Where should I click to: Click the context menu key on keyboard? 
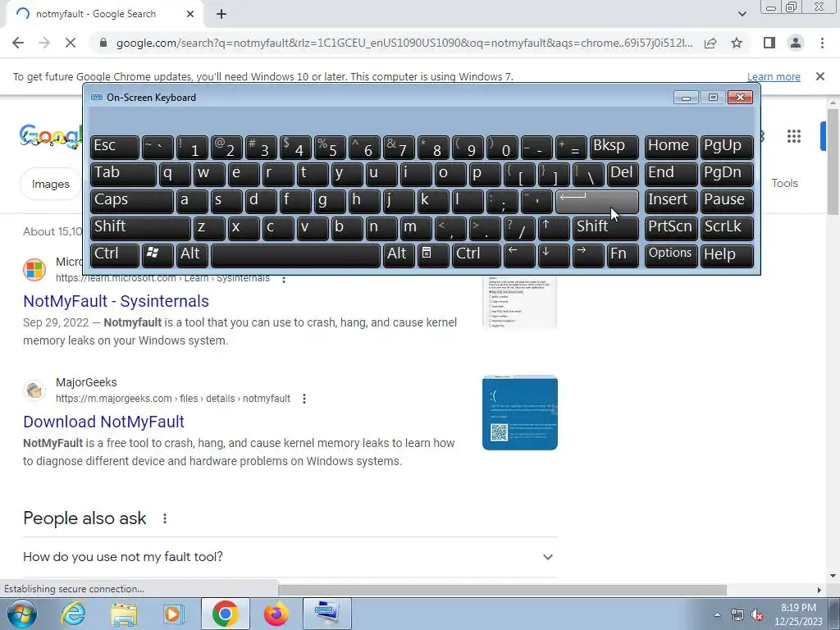click(432, 255)
